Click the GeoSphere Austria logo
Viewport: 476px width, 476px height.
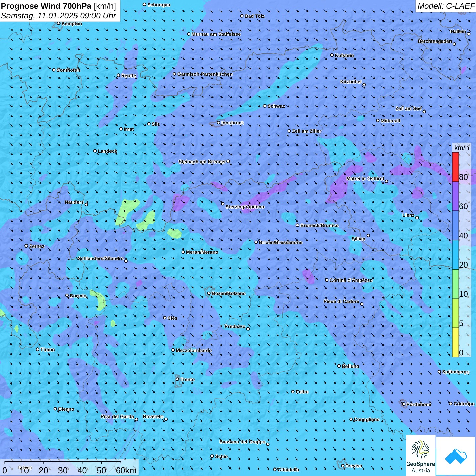coord(421,455)
